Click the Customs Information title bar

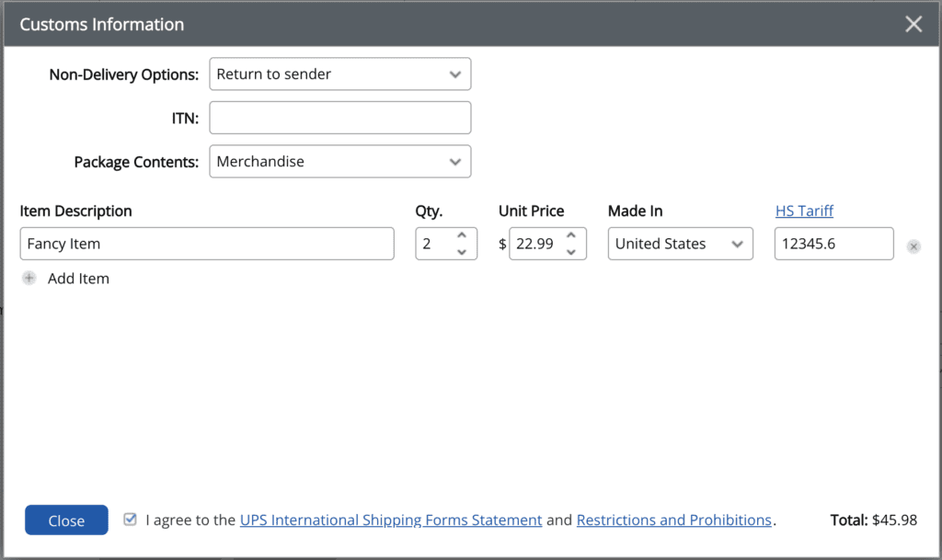pyautogui.click(x=101, y=24)
